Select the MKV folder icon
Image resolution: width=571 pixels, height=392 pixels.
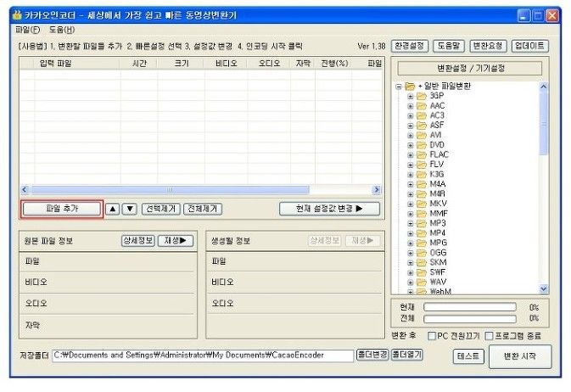tap(422, 204)
